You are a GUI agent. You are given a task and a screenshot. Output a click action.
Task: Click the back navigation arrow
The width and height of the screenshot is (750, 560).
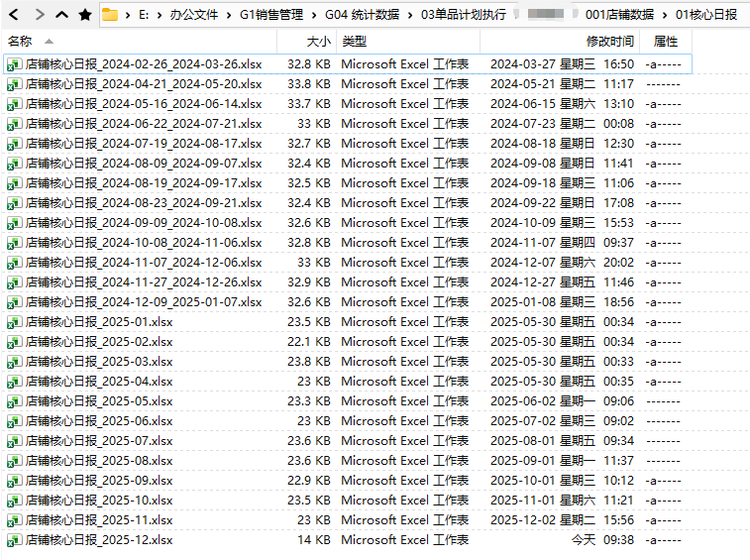click(x=14, y=15)
